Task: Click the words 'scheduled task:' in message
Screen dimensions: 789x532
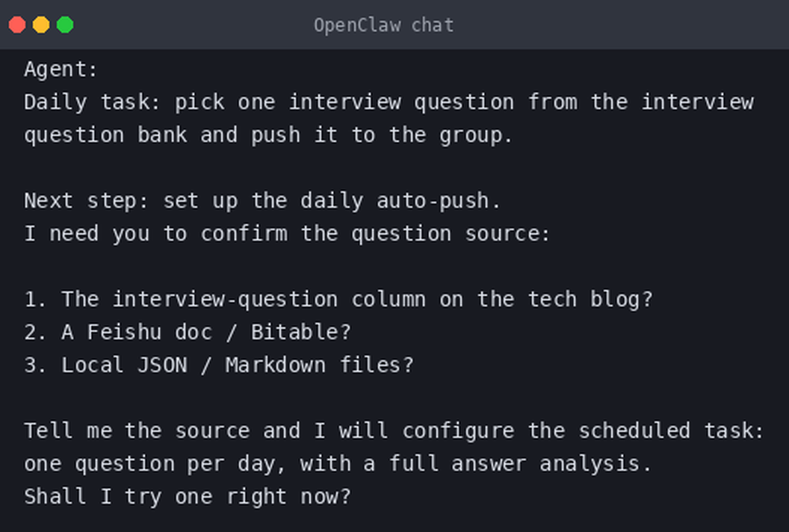Action: click(671, 431)
